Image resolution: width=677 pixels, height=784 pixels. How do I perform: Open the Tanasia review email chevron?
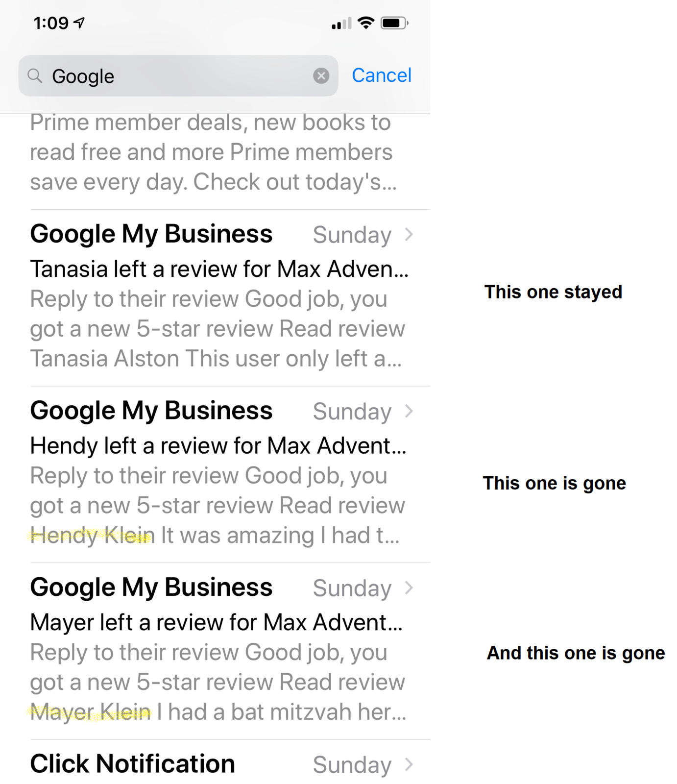(409, 235)
